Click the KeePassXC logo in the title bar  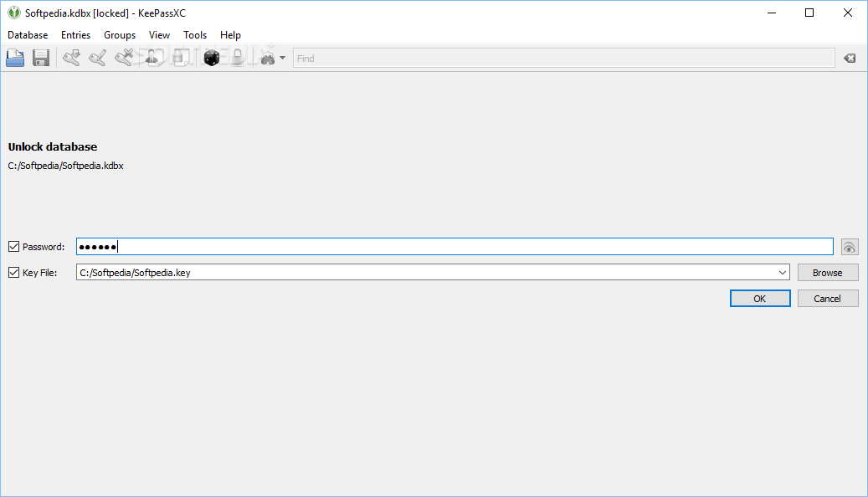point(14,13)
